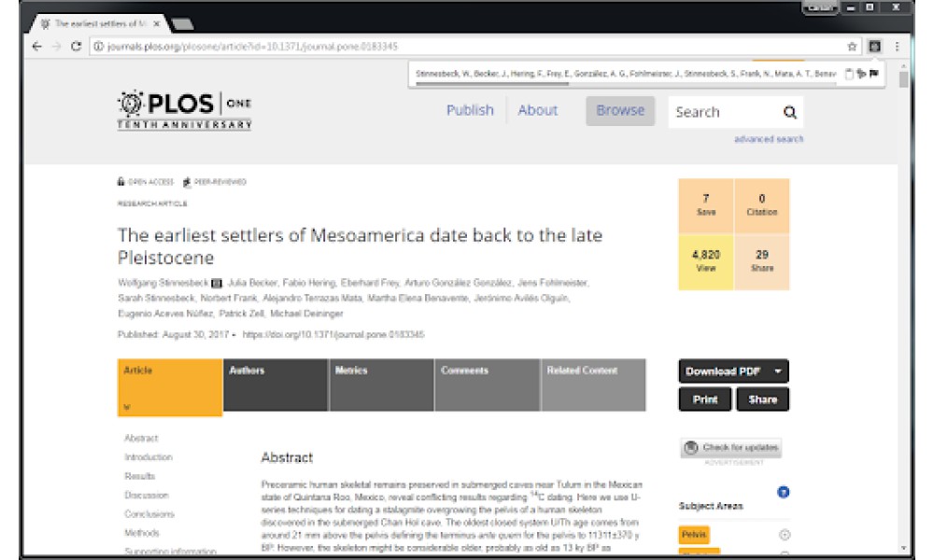Click author name Michael Deininger
This screenshot has height=560, width=934.
pyautogui.click(x=306, y=314)
